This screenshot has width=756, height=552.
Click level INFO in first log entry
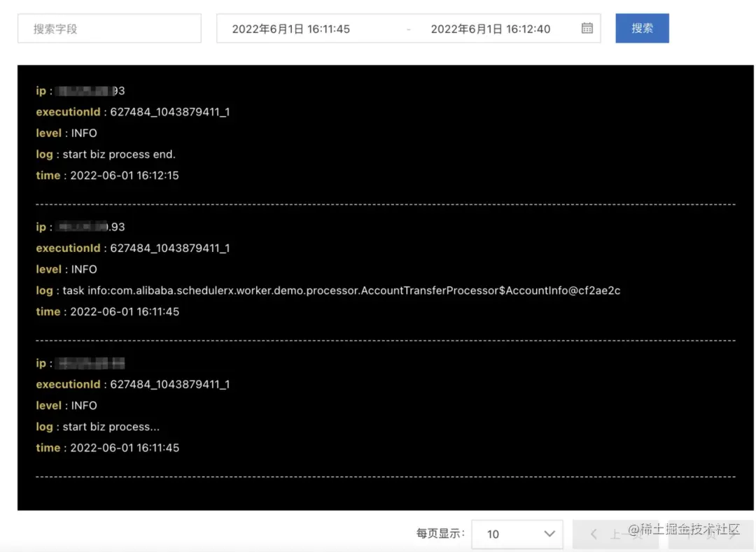(x=84, y=133)
